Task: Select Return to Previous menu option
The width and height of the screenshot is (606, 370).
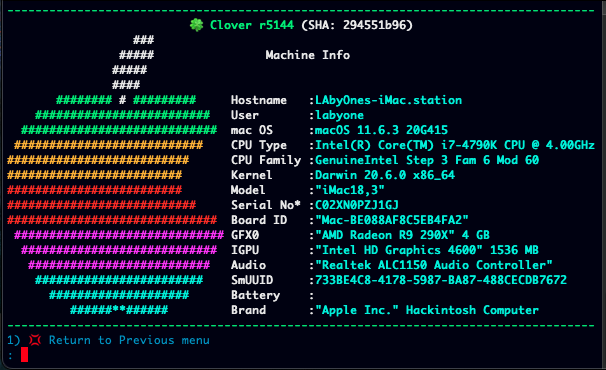Action: [129, 340]
